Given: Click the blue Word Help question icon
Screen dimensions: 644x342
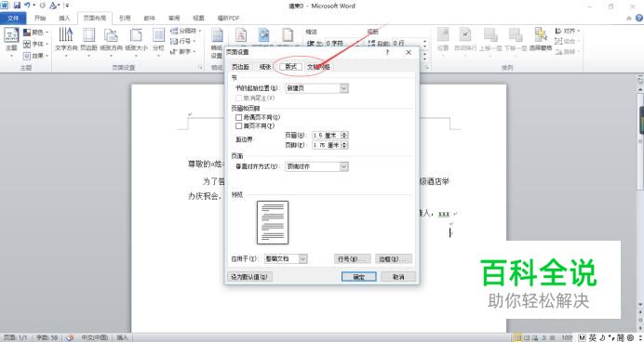Looking at the screenshot, I should pyautogui.click(x=639, y=18).
